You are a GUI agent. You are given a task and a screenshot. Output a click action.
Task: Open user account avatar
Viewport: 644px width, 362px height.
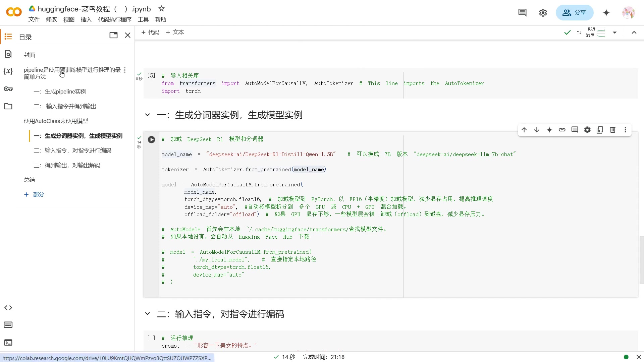[x=628, y=13]
